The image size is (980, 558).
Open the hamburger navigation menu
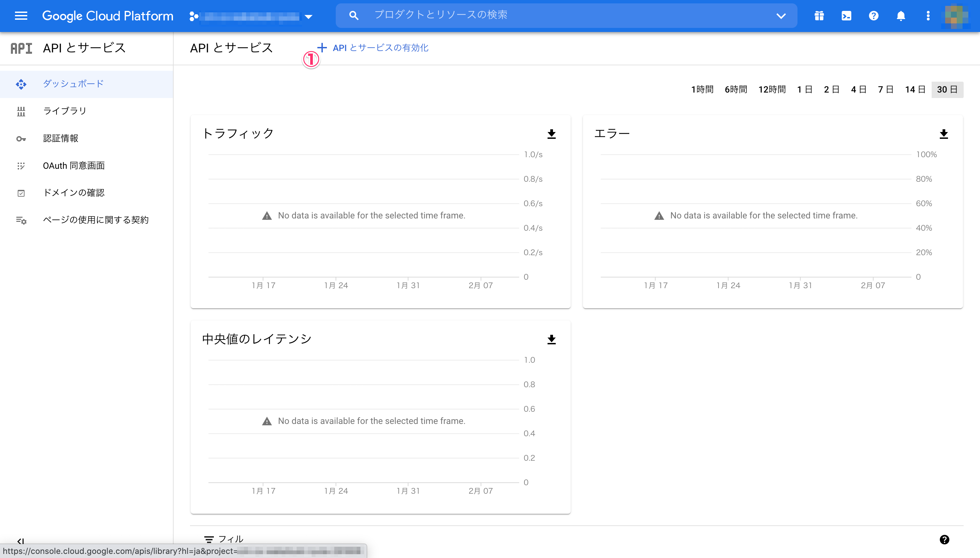(x=21, y=16)
